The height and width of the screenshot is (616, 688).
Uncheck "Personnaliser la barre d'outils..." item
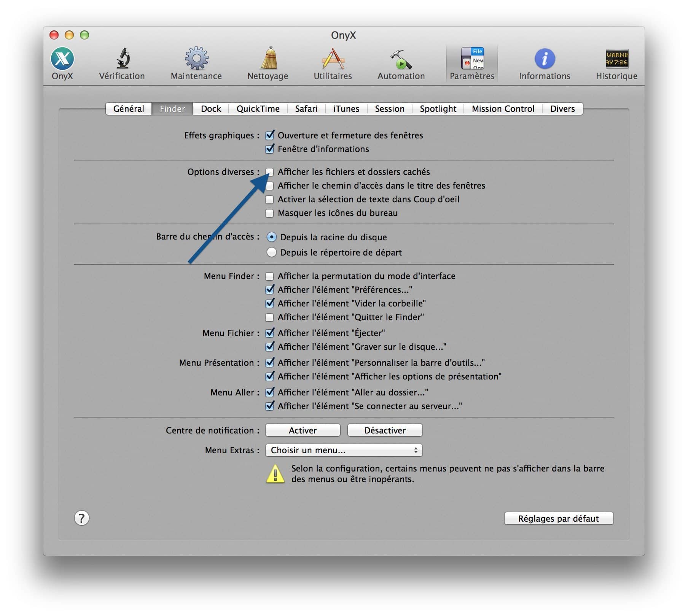(x=270, y=362)
